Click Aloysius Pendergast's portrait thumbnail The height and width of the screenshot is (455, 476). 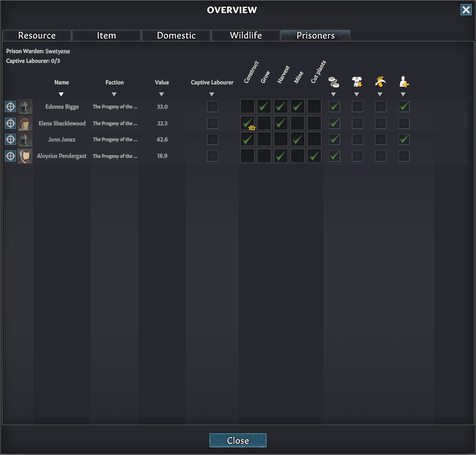(25, 156)
